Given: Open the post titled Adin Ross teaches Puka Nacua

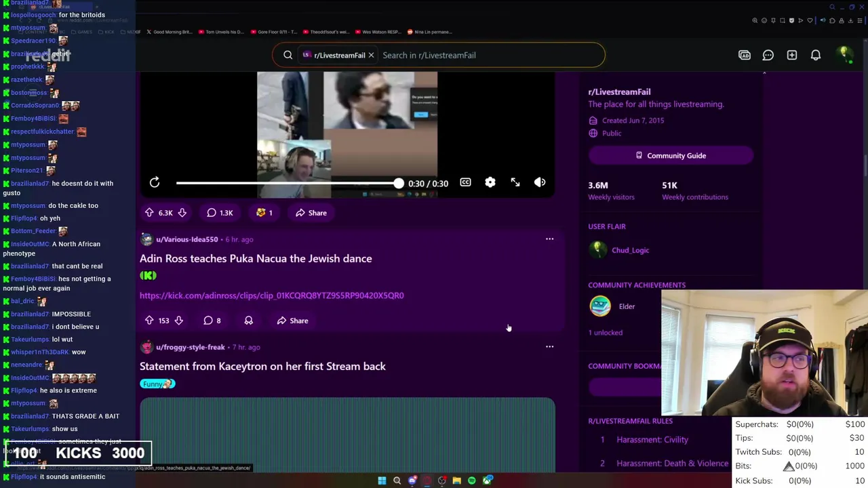Looking at the screenshot, I should pos(256,258).
